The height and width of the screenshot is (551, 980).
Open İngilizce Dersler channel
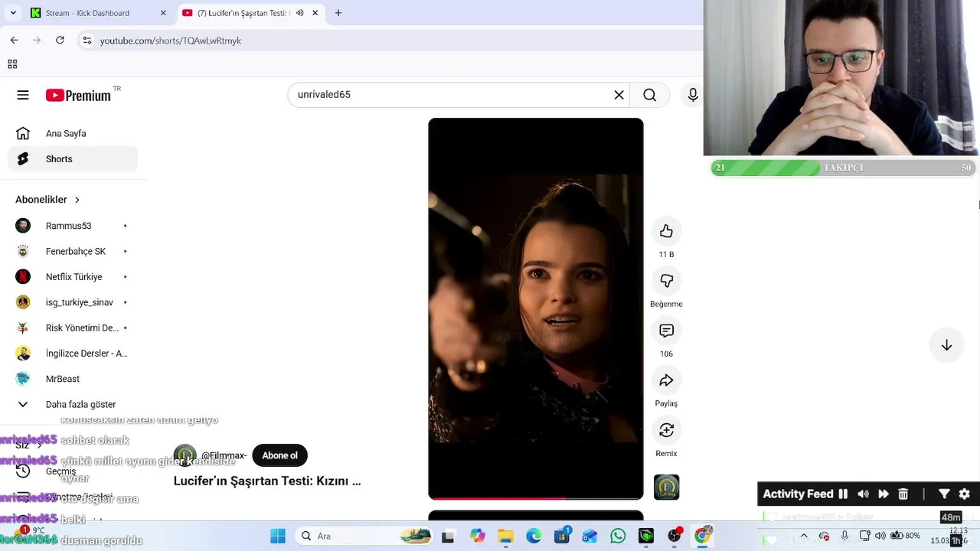point(73,354)
